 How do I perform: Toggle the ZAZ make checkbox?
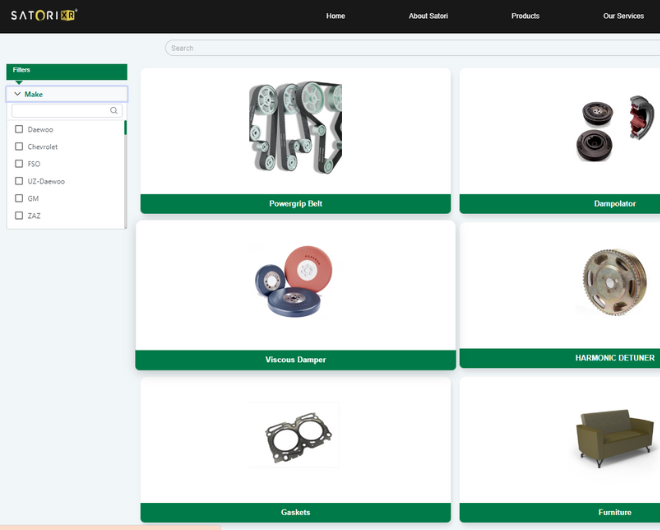[19, 216]
